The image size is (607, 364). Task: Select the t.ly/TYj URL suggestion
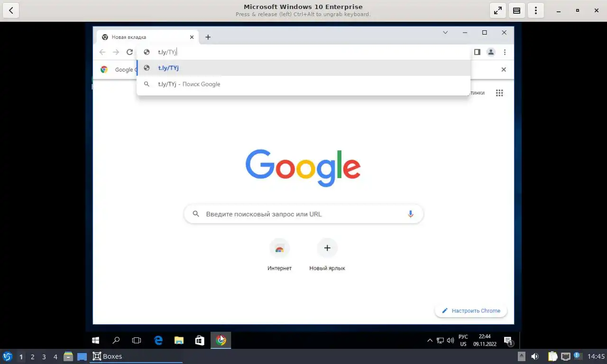point(303,68)
